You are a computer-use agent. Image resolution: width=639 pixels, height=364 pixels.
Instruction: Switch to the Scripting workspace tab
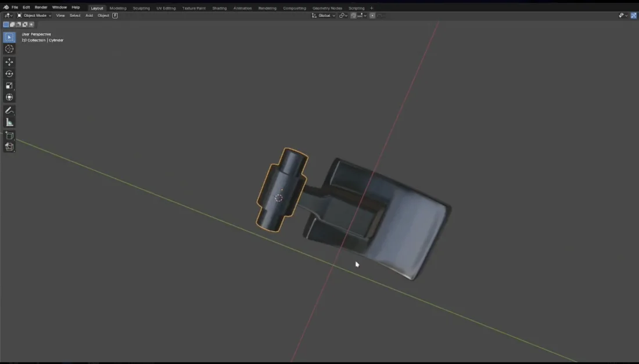(356, 8)
